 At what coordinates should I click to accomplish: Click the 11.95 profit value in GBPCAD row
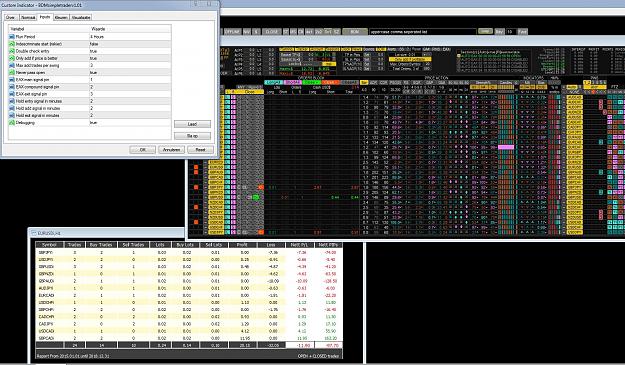[245, 338]
